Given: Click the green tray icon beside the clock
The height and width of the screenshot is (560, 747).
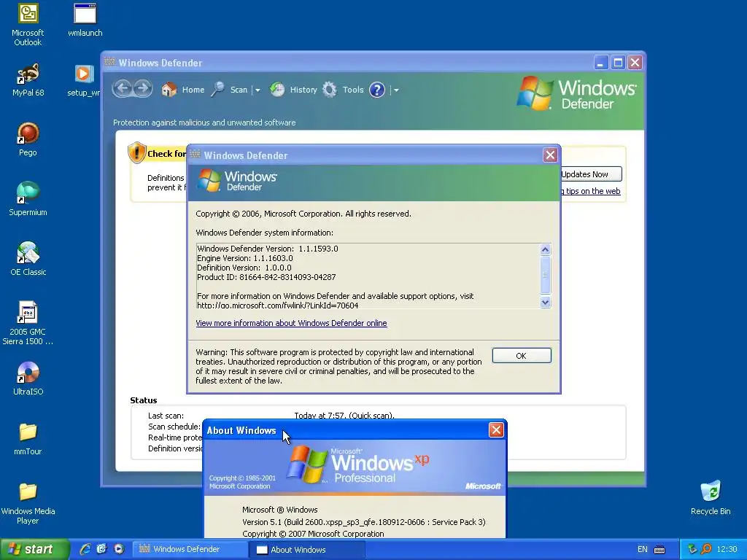Looking at the screenshot, I should pos(692,549).
